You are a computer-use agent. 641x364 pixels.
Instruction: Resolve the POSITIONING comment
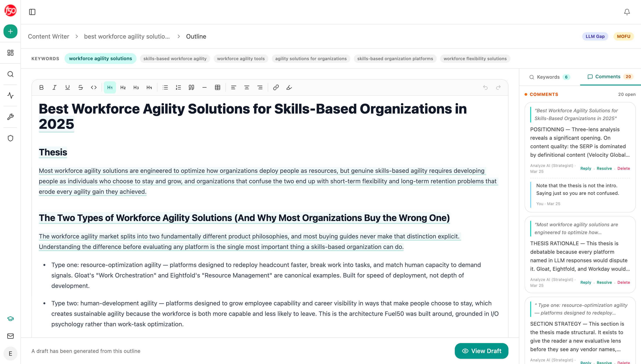point(604,168)
